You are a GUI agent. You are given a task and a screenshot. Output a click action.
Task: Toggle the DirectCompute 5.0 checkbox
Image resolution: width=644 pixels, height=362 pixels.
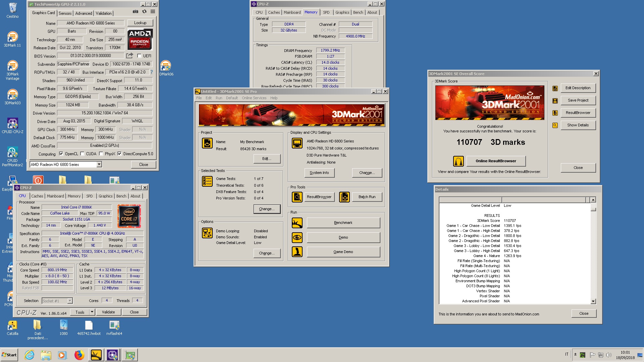(x=119, y=154)
